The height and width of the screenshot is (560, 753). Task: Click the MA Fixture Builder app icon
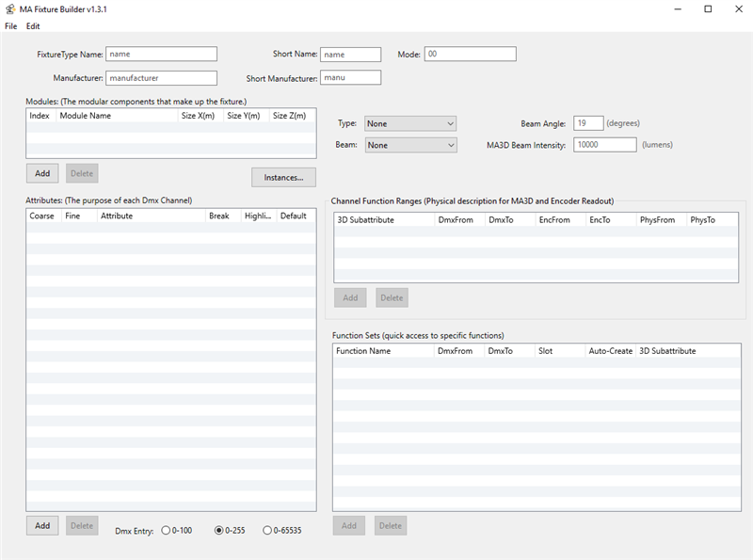10,8
